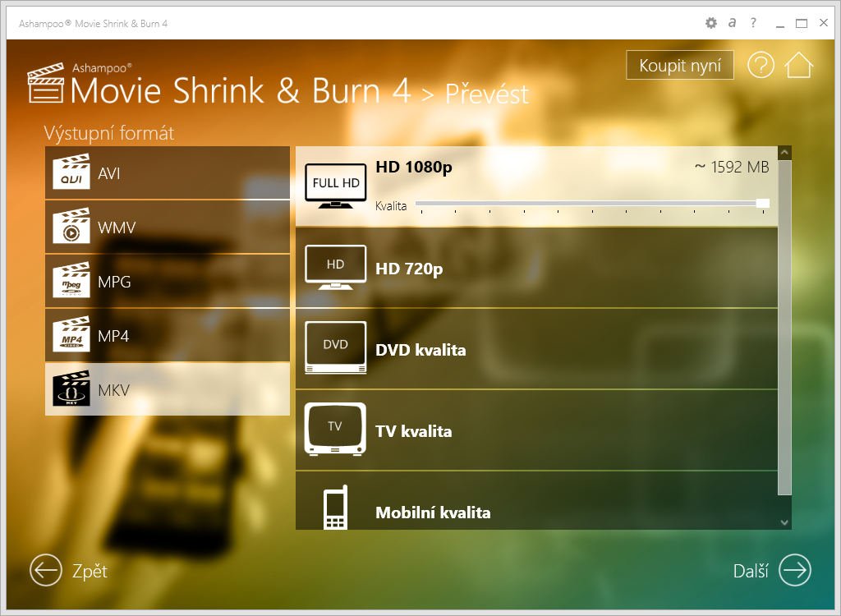This screenshot has width=841, height=616.
Task: Choose WMV output format
Action: point(168,227)
